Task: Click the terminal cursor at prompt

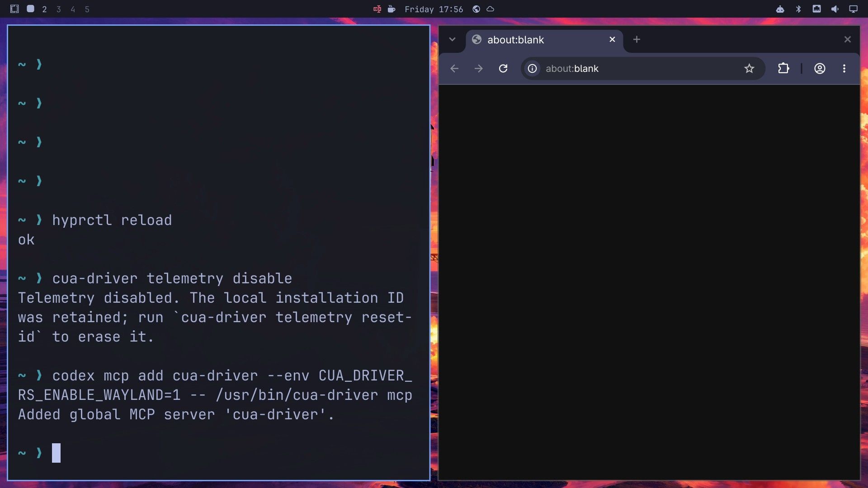Action: (x=56, y=453)
